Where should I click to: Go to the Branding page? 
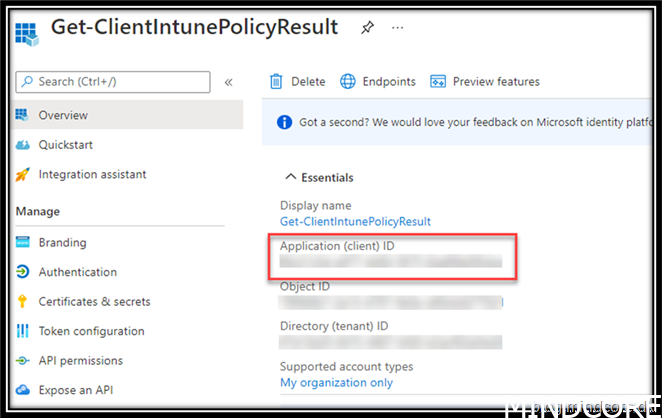62,243
